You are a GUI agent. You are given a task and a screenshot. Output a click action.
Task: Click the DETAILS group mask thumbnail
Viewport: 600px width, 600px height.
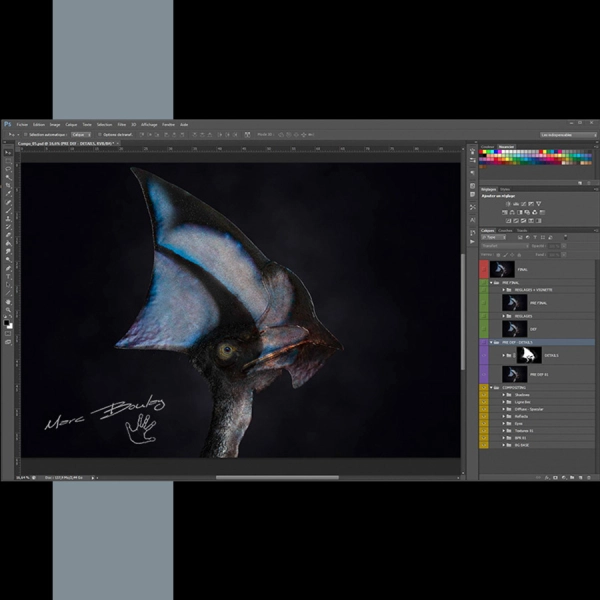coord(529,355)
